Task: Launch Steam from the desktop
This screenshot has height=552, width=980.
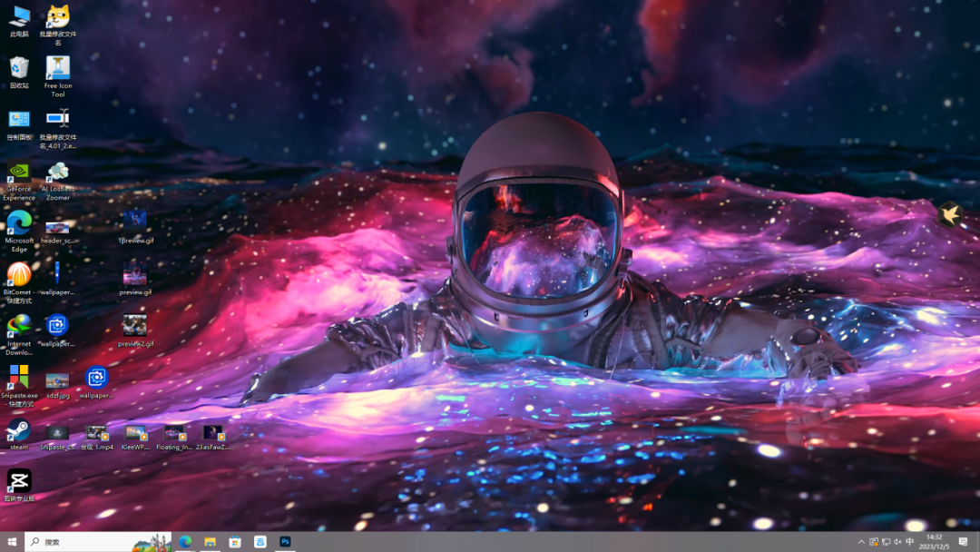Action: coord(19,435)
